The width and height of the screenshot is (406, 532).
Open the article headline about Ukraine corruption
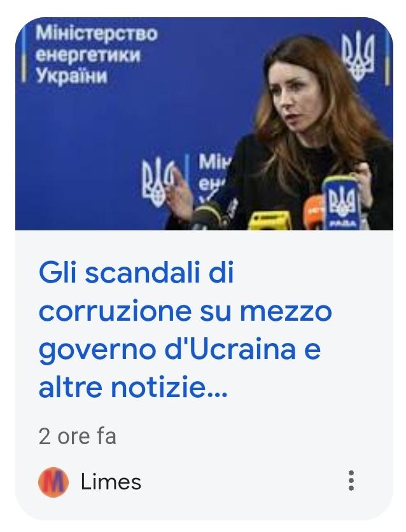(185, 330)
